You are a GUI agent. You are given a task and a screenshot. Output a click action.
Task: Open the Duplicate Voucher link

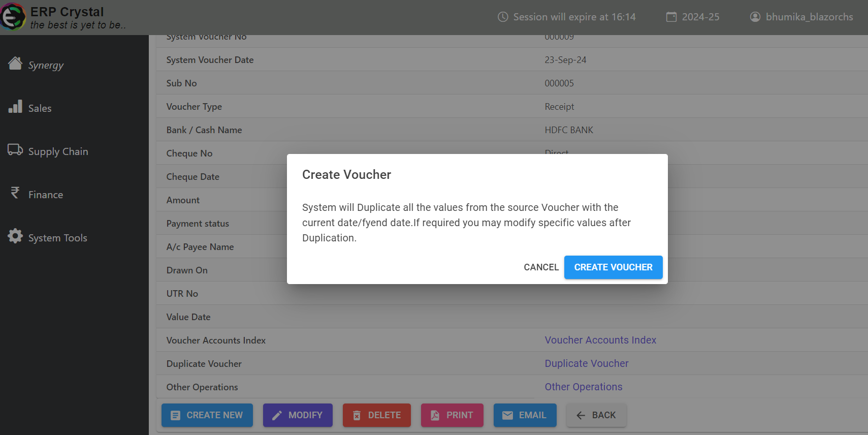click(587, 363)
